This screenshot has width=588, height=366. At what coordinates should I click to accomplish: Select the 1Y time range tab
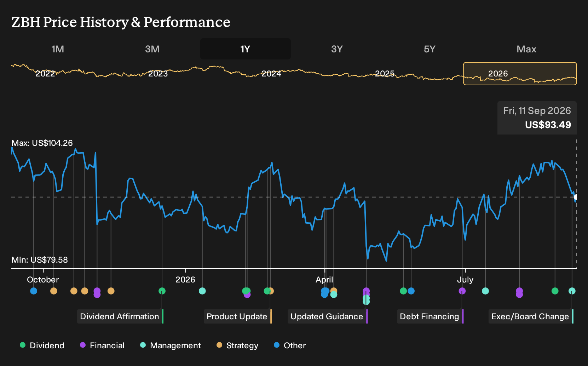pos(246,49)
